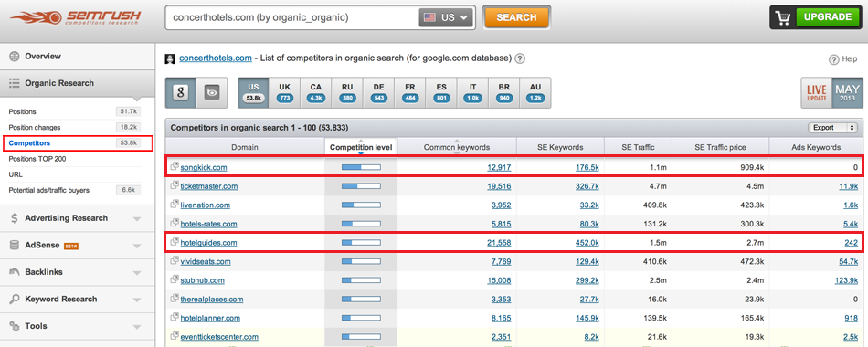This screenshot has width=868, height=347.
Task: Focus the domain search input field
Action: (292, 17)
